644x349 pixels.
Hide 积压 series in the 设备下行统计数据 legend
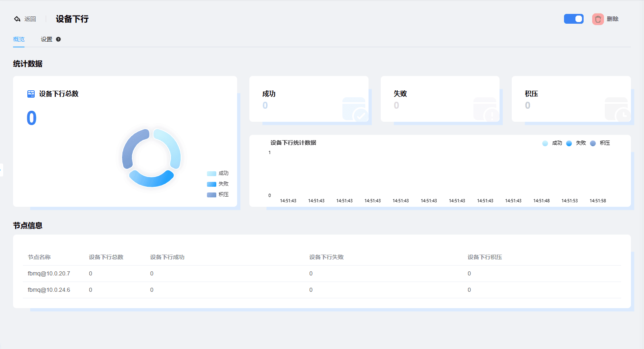click(600, 143)
